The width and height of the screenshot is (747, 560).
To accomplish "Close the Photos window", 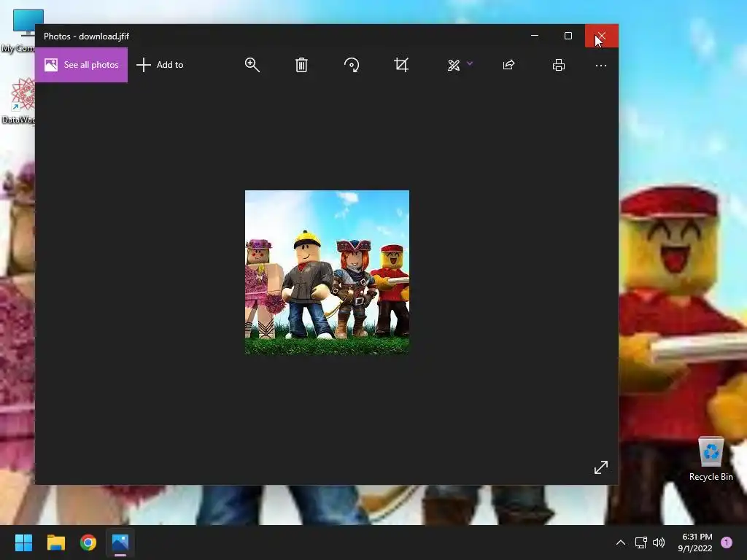I will (x=602, y=36).
